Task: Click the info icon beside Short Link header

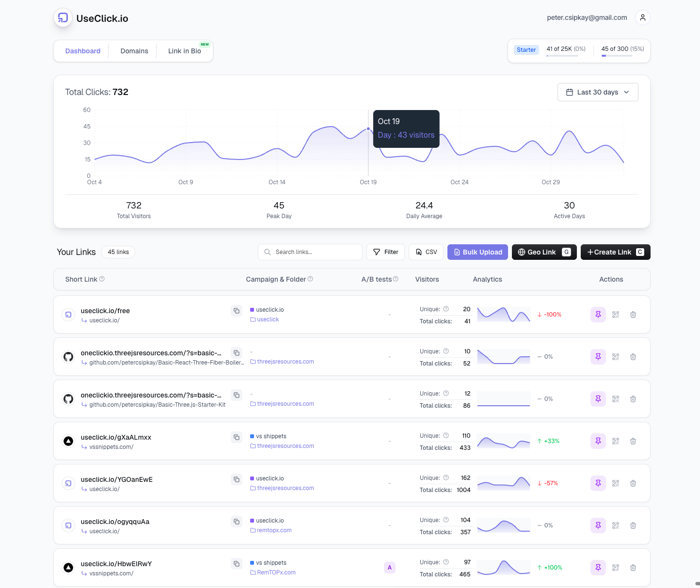Action: [102, 279]
